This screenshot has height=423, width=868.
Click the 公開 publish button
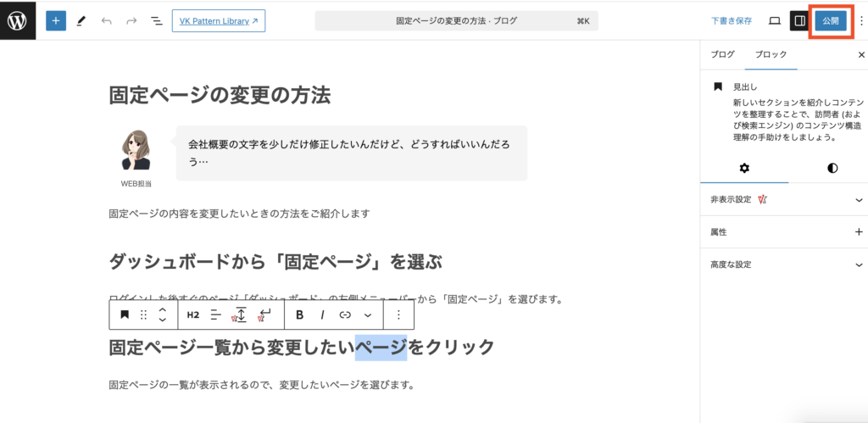[830, 20]
